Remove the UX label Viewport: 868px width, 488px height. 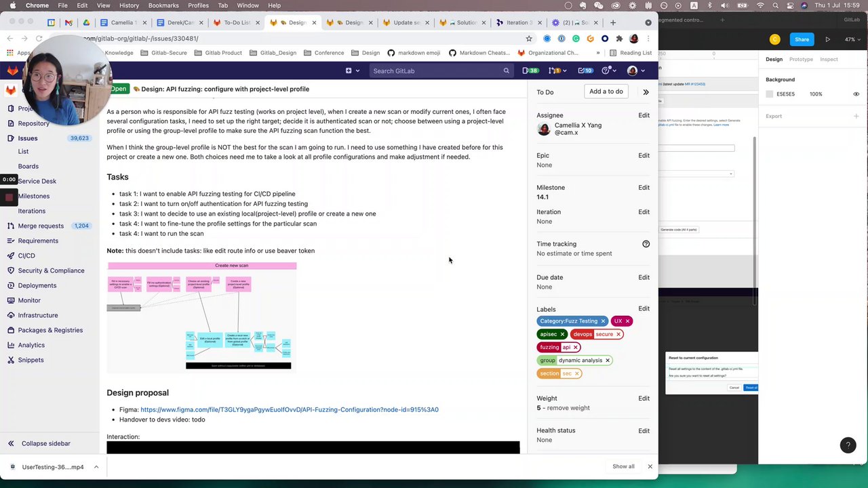(627, 321)
